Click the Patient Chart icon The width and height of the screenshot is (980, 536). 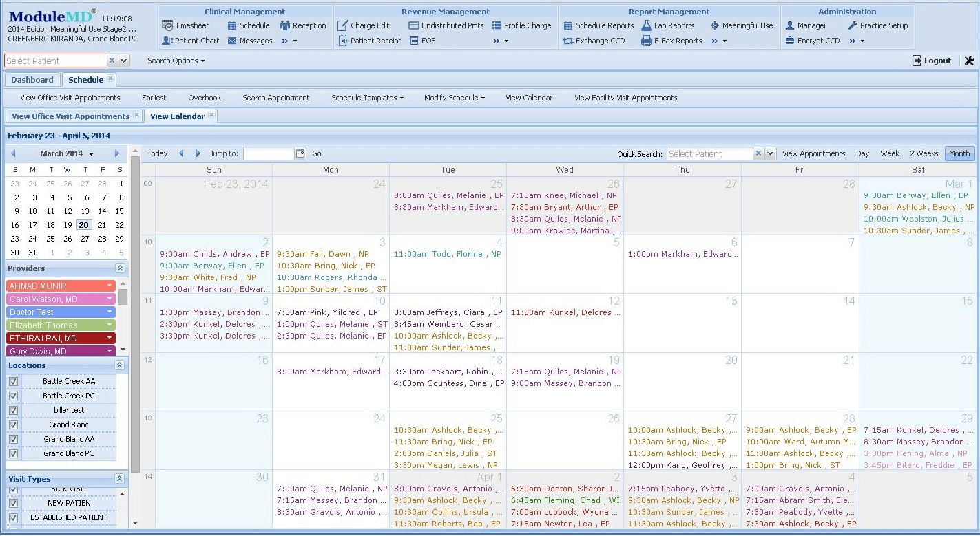pos(167,41)
